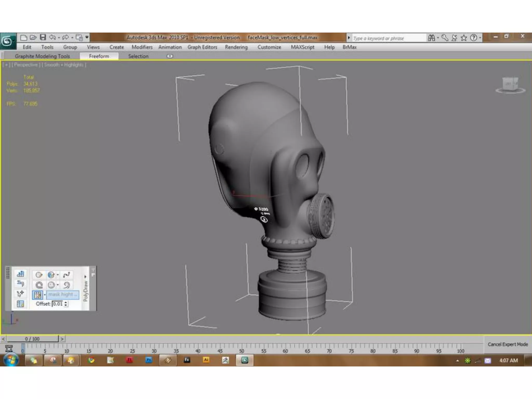The height and width of the screenshot is (399, 532).
Task: Expand the Quick Access Toolbar dropdown arrow
Action: coord(87,37)
